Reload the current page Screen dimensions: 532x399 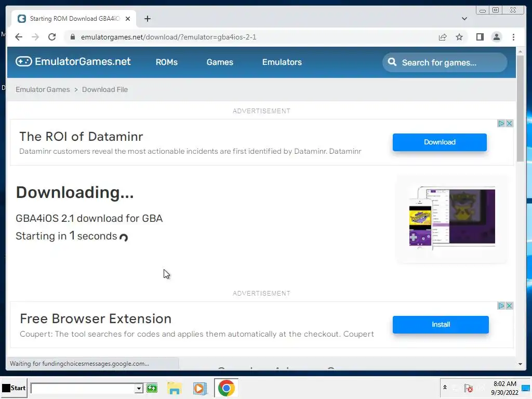click(52, 37)
